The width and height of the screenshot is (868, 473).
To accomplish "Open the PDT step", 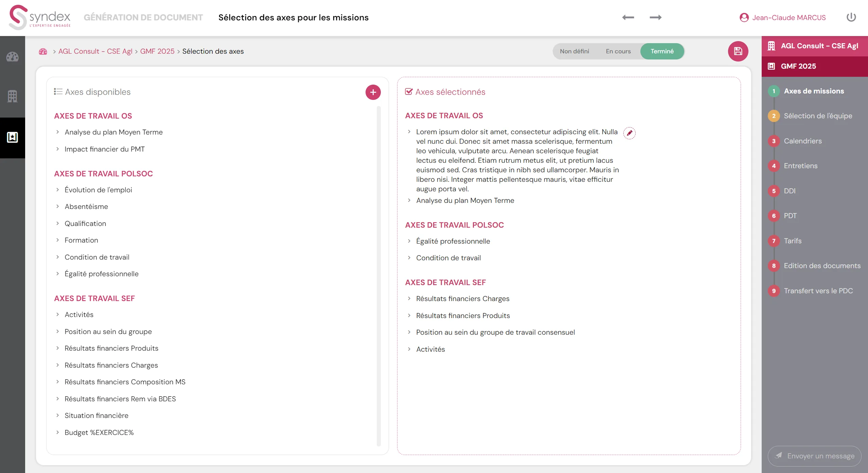I will click(x=790, y=216).
